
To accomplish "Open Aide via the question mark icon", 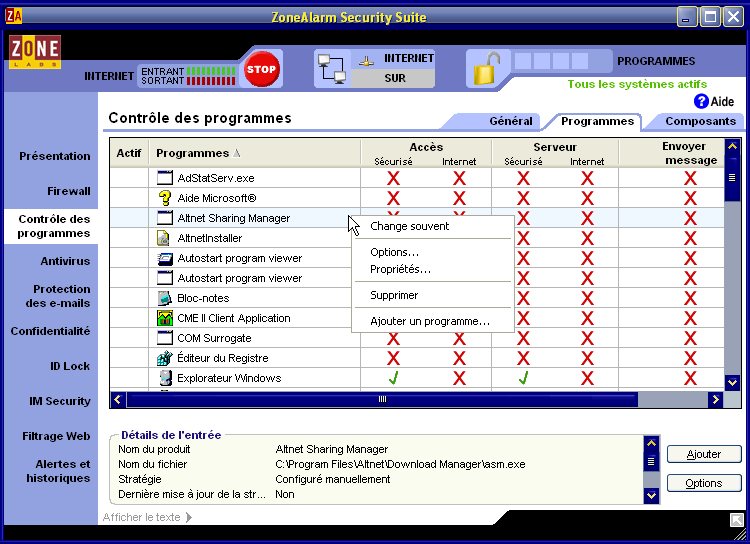I will 701,101.
